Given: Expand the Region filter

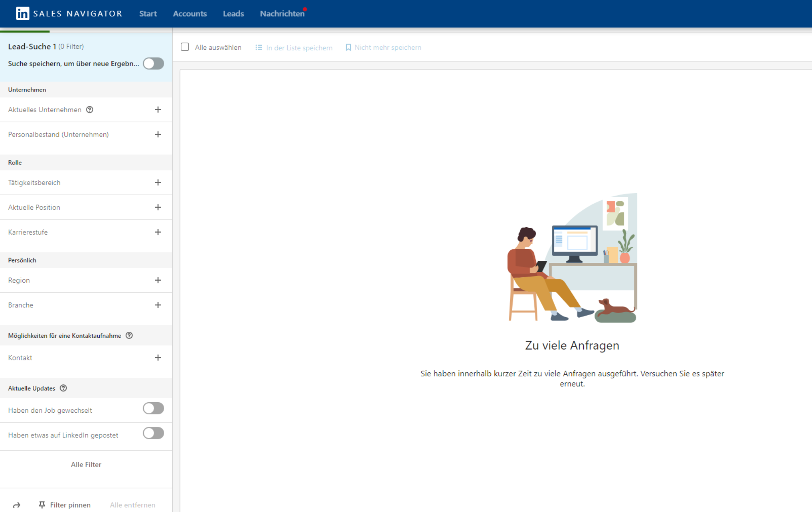Looking at the screenshot, I should tap(158, 280).
